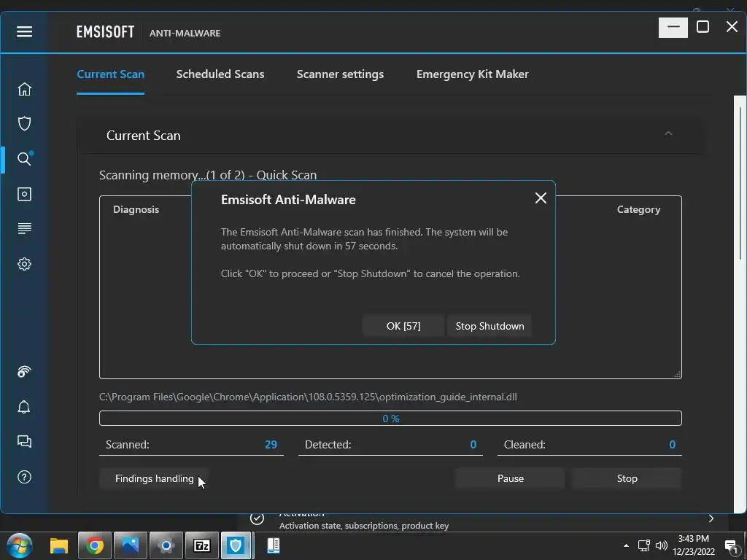The height and width of the screenshot is (560, 747).
Task: Open gear settings taskbar application
Action: [x=166, y=545]
